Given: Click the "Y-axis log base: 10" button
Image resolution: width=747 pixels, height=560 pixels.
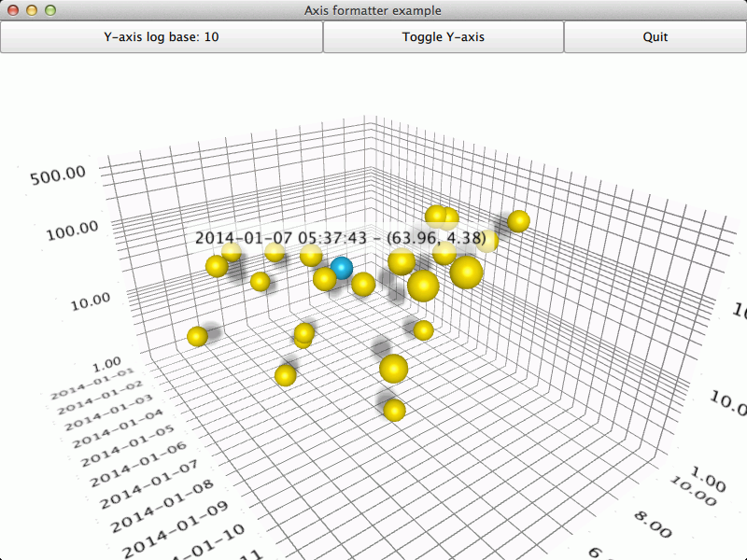Looking at the screenshot, I should [161, 37].
